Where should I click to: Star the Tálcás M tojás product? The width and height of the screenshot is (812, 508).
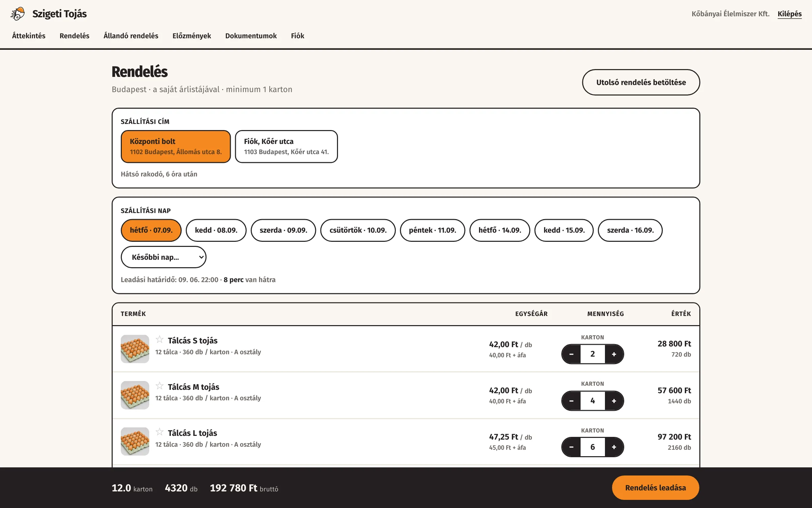tap(159, 386)
